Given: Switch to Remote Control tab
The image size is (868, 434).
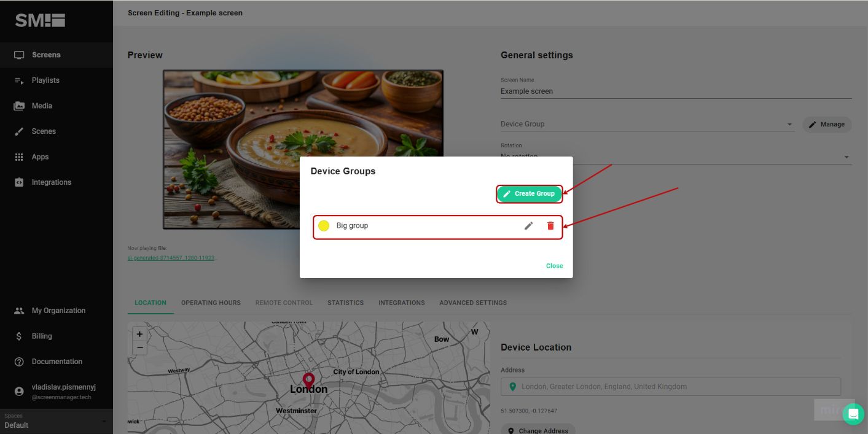Looking at the screenshot, I should pyautogui.click(x=284, y=303).
